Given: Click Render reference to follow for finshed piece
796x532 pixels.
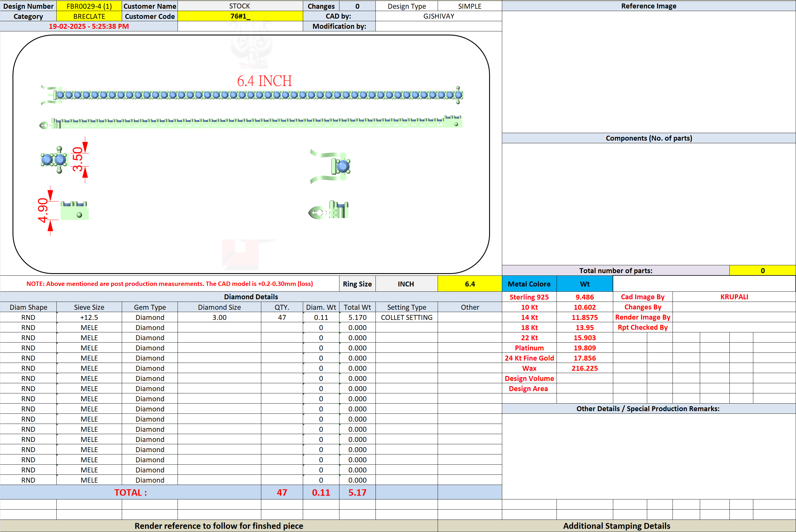Looking at the screenshot, I should coord(219,526).
